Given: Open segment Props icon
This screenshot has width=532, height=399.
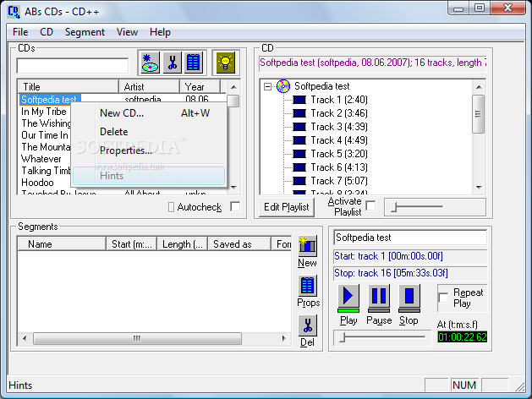Looking at the screenshot, I should [x=308, y=286].
